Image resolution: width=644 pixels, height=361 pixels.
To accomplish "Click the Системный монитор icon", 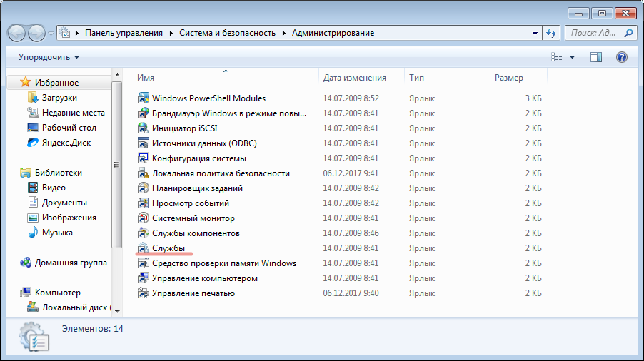I will pos(143,218).
